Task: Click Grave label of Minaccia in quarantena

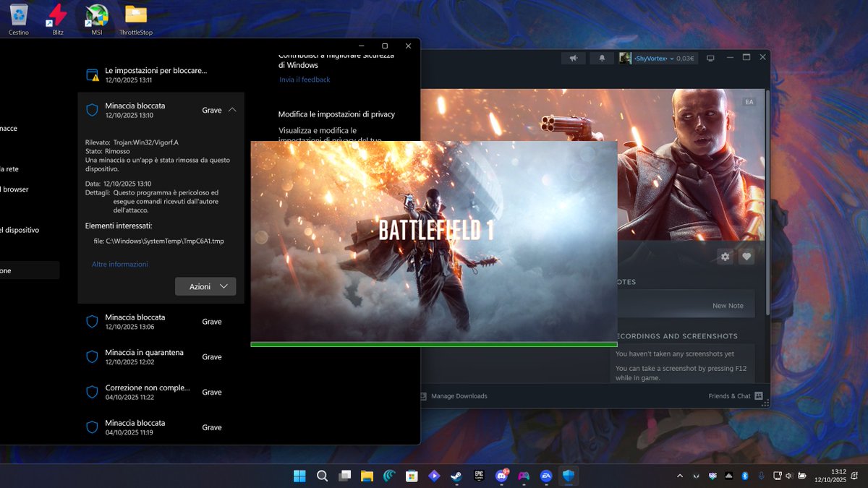Action: [x=212, y=357]
